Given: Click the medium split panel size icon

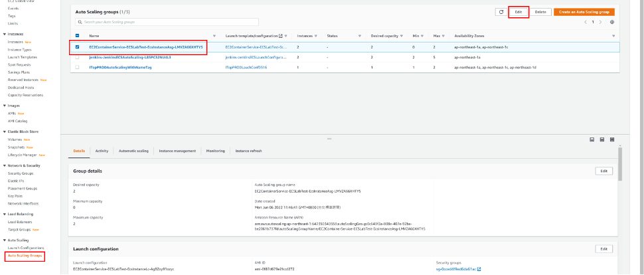Looking at the screenshot, I should pos(602,139).
